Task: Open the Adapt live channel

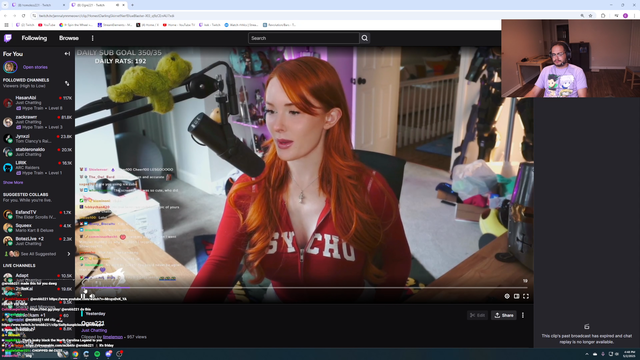Action: pyautogui.click(x=37, y=277)
